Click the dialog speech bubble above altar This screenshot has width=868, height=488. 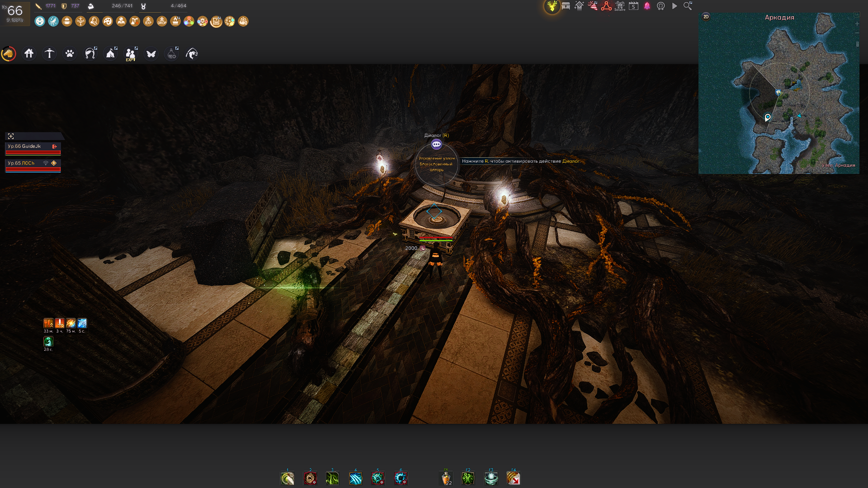(x=436, y=144)
